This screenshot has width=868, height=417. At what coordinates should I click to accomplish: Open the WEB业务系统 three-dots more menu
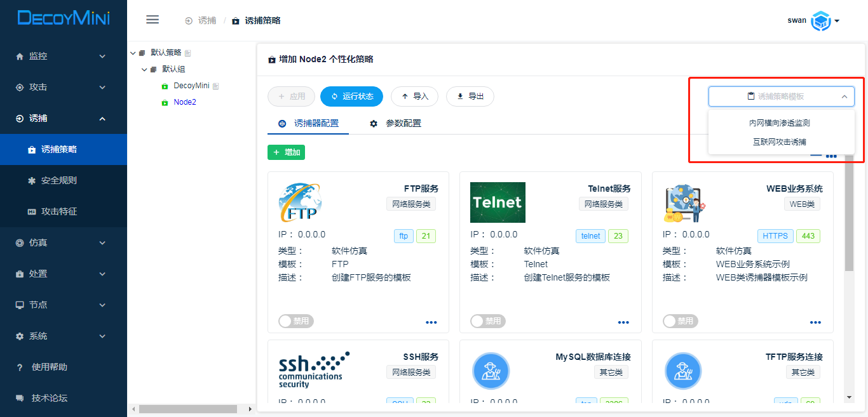pos(815,322)
